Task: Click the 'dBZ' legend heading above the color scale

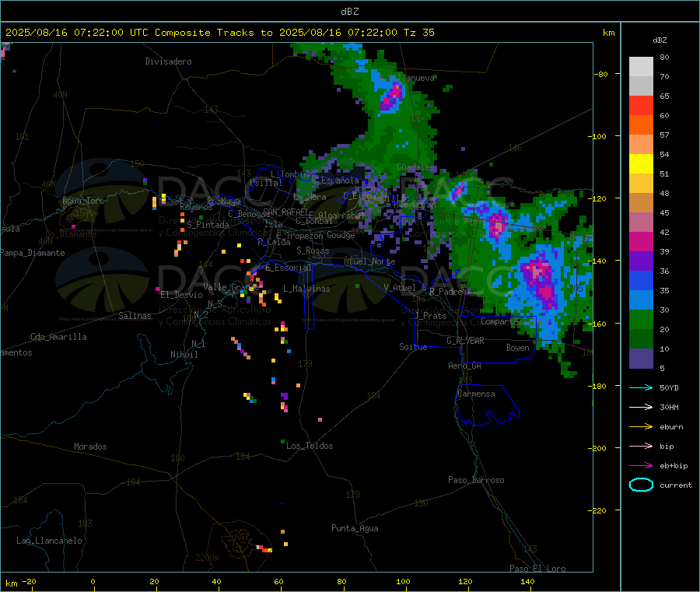Action: click(x=660, y=40)
